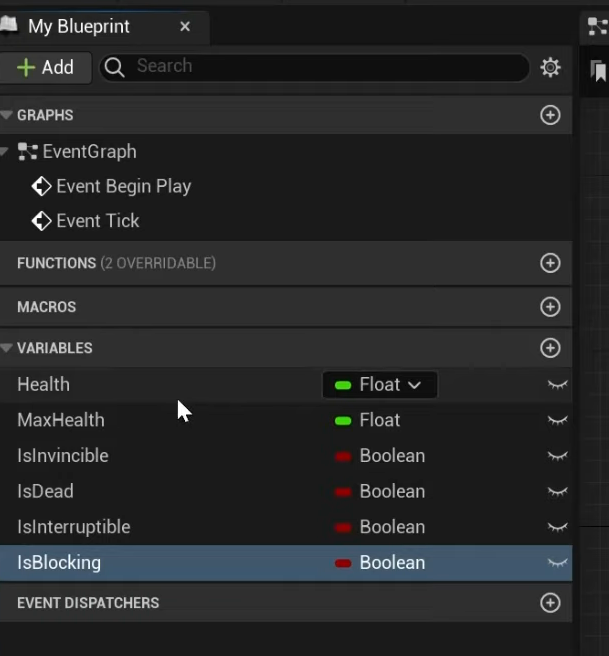
Task: Toggle visibility eye for IsBlocking variable
Action: (x=557, y=563)
